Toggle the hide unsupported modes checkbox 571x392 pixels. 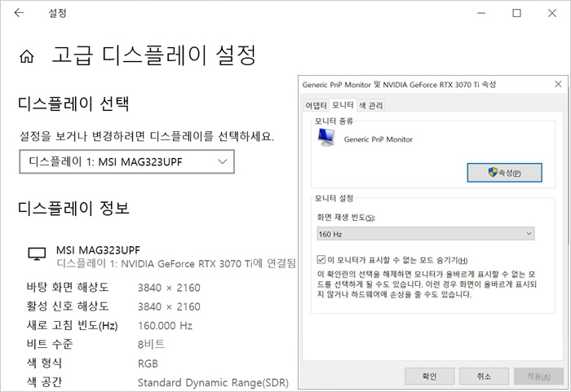[321, 259]
